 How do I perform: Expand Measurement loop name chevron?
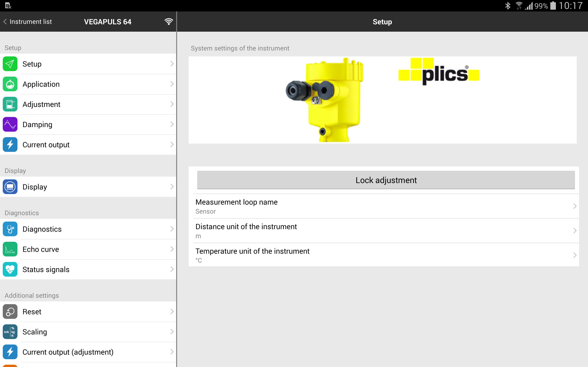point(574,206)
